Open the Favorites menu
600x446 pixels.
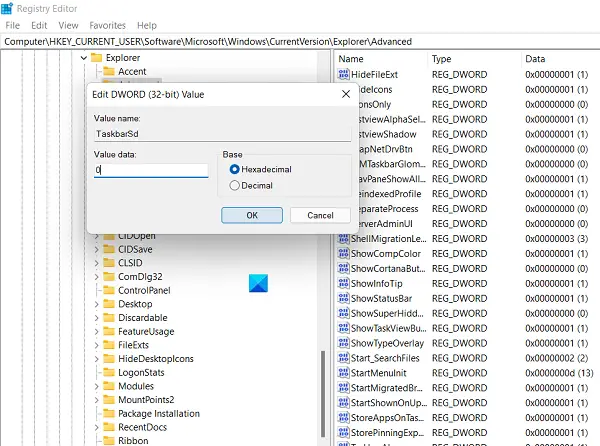pos(108,25)
